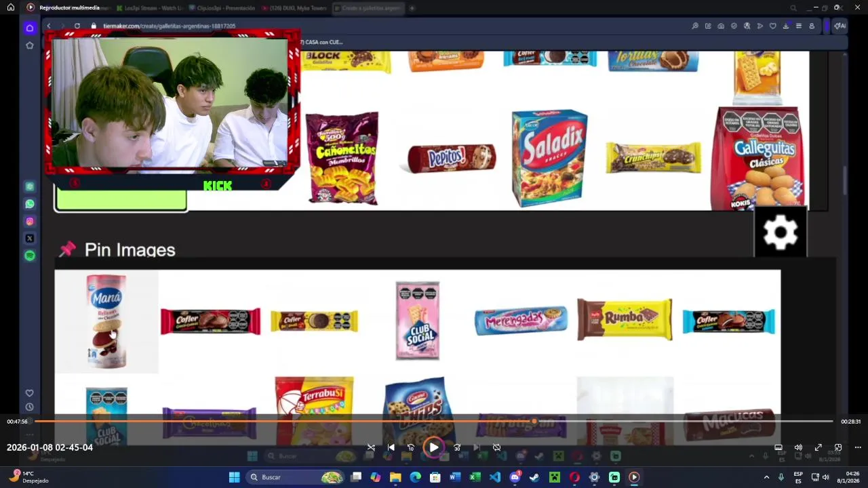Open Spotify in the browser sidebar

point(29,256)
